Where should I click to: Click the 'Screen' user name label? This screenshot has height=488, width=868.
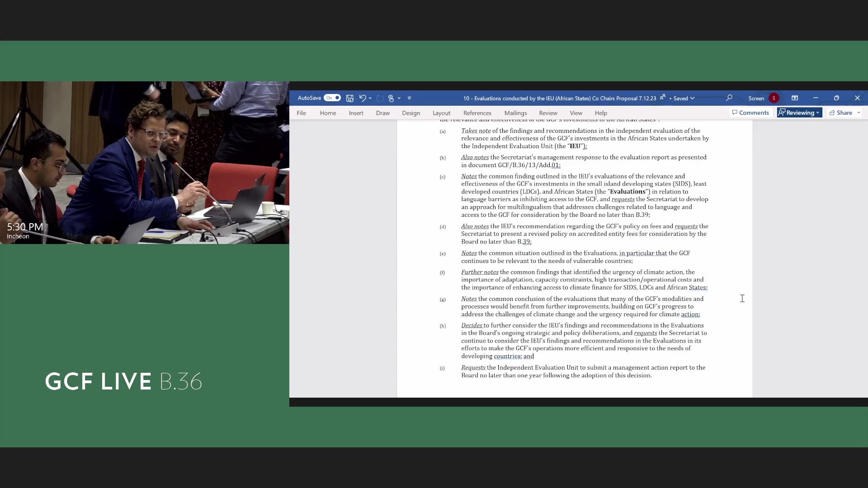(756, 98)
